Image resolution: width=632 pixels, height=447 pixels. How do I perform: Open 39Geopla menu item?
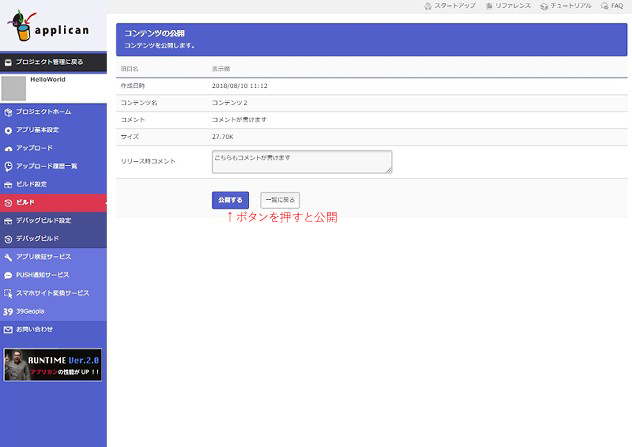pyautogui.click(x=53, y=312)
